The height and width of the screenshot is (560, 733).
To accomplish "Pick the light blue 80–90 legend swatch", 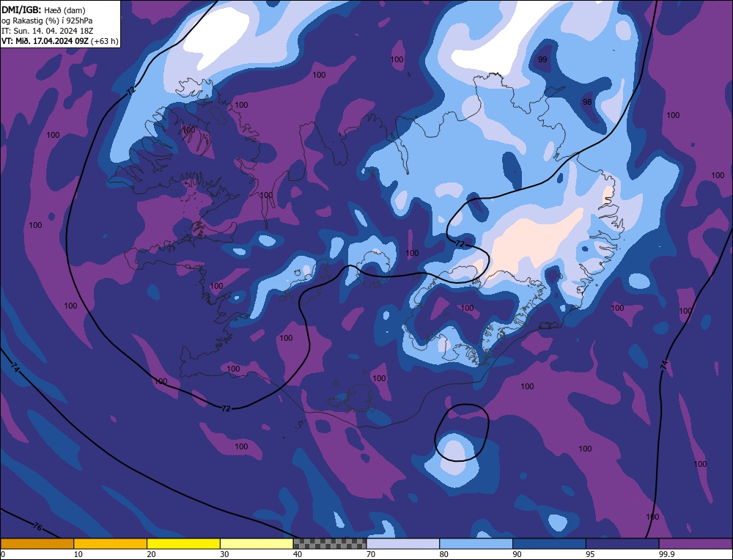I will pos(476,544).
